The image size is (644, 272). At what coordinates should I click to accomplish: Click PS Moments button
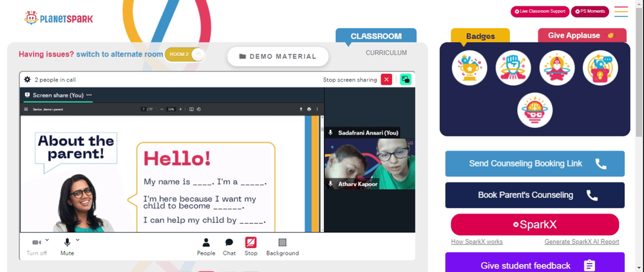[590, 12]
